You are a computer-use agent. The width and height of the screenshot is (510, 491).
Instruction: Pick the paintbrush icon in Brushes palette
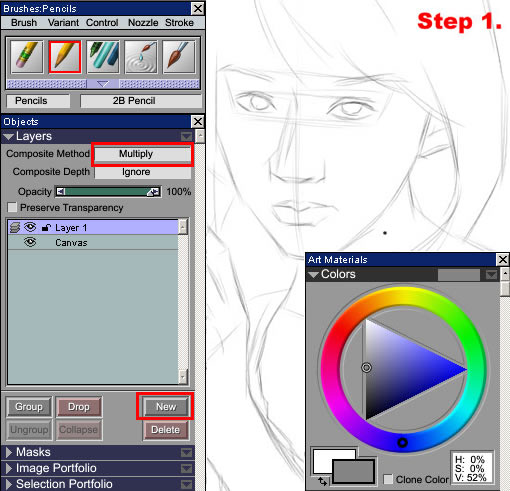(179, 57)
